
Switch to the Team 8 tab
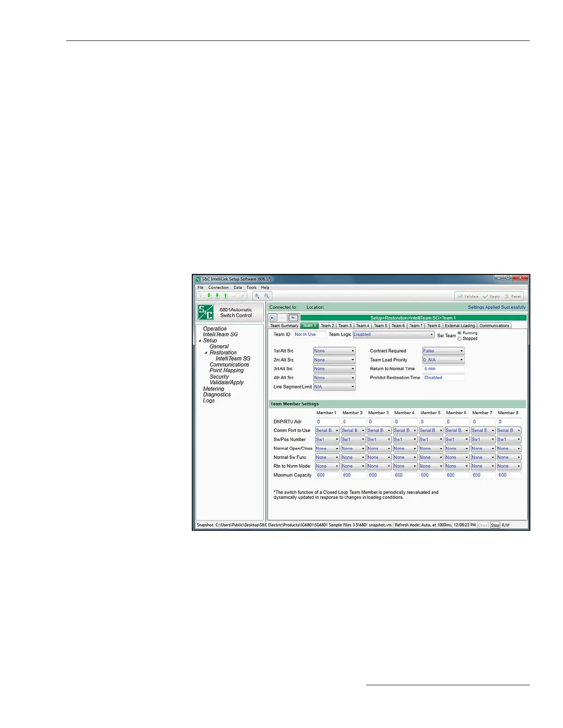pyautogui.click(x=434, y=326)
